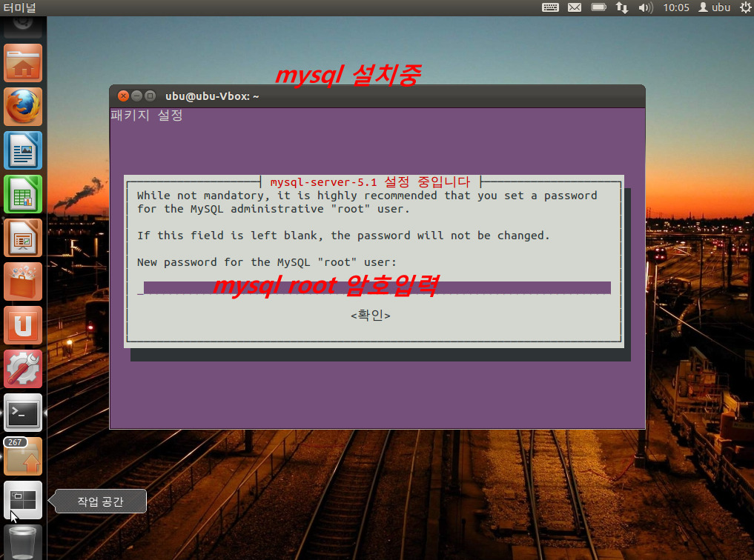Open the messaging envelope indicator menu

(x=575, y=7)
